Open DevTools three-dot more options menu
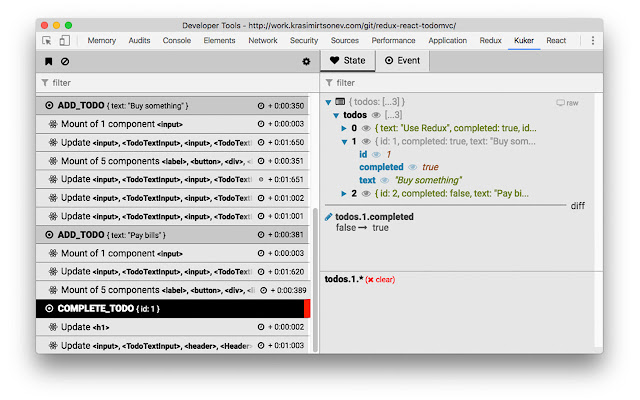Image resolution: width=640 pixels, height=400 pixels. click(592, 41)
